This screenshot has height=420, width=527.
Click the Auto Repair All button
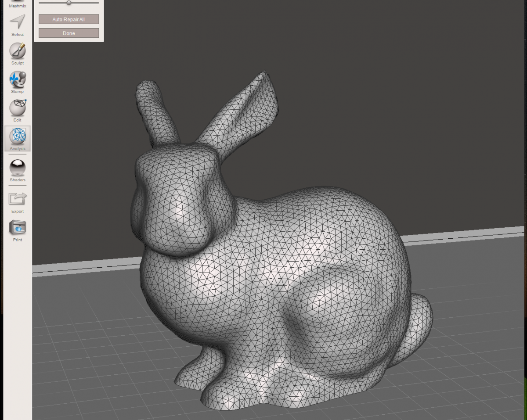tap(69, 19)
